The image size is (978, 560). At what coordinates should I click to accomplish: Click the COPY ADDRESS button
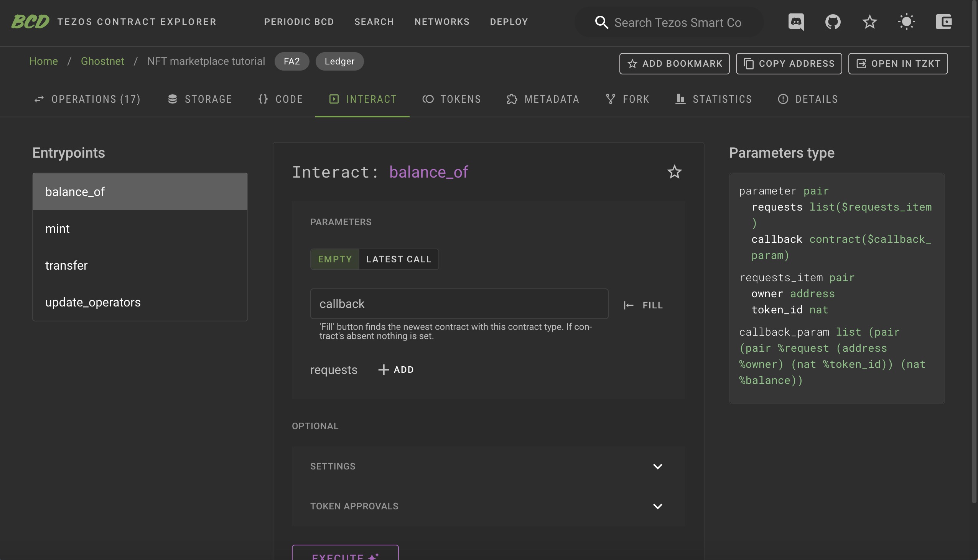tap(789, 63)
